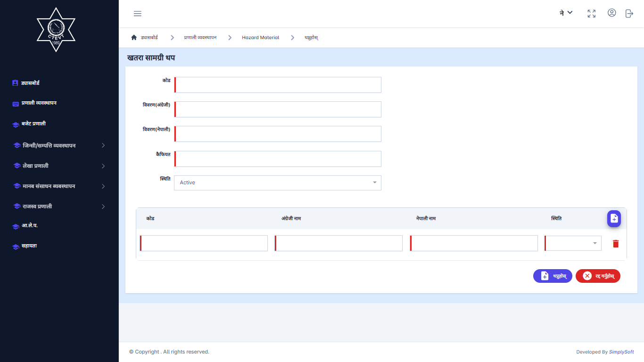The height and width of the screenshot is (362, 644).
Task: Click the CTEVT star logo
Action: pyautogui.click(x=56, y=29)
